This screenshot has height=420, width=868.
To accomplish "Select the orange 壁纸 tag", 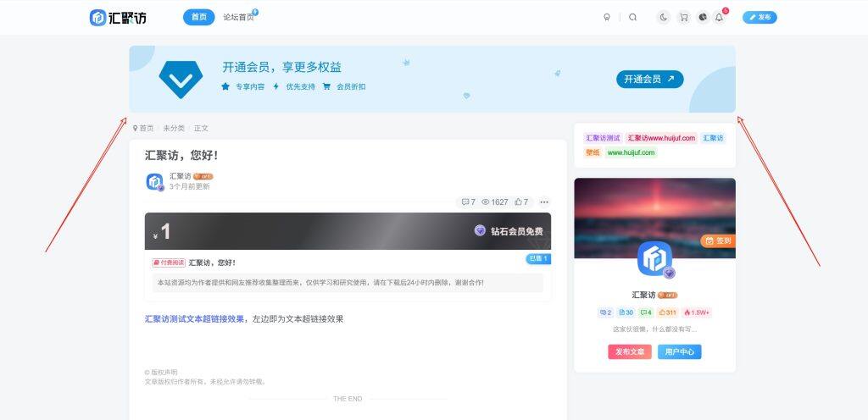I will point(593,152).
